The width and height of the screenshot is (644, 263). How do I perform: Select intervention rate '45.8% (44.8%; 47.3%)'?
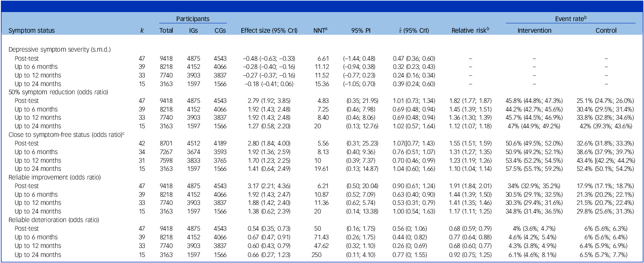click(535, 100)
